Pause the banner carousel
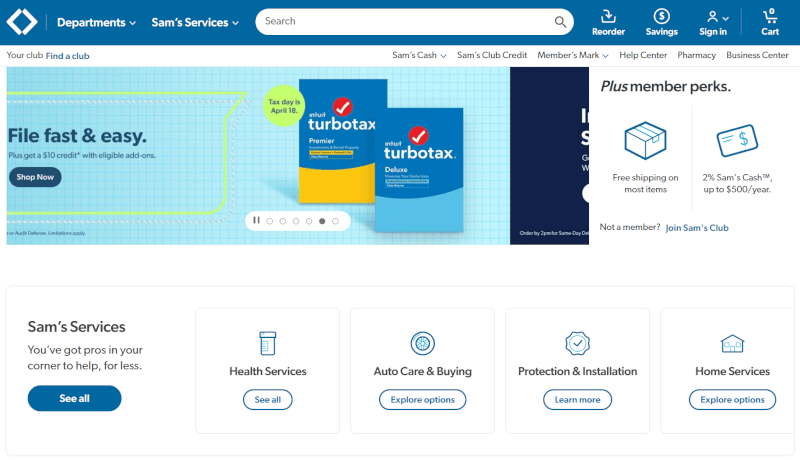This screenshot has width=800, height=460. click(x=256, y=220)
